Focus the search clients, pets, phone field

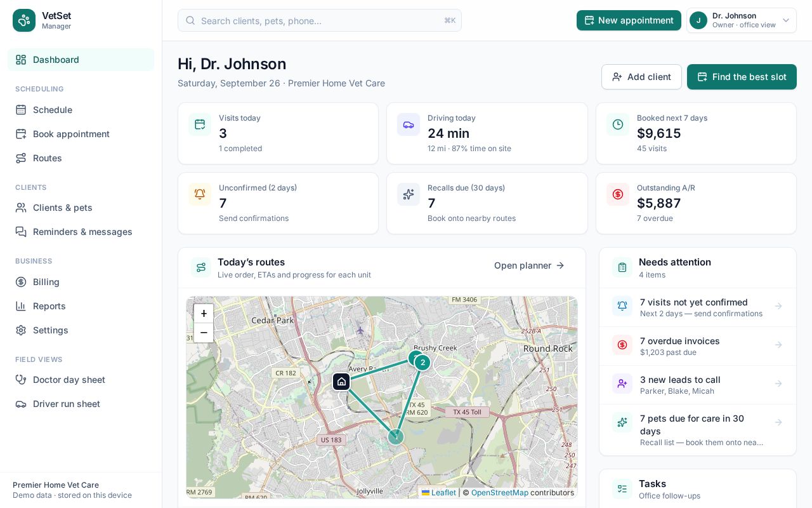(320, 20)
